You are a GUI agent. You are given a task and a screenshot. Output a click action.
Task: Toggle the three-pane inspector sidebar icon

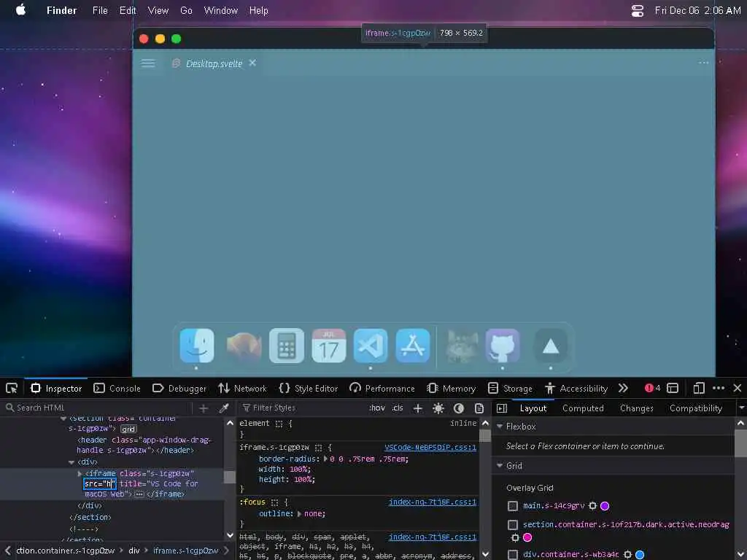pyautogui.click(x=502, y=408)
